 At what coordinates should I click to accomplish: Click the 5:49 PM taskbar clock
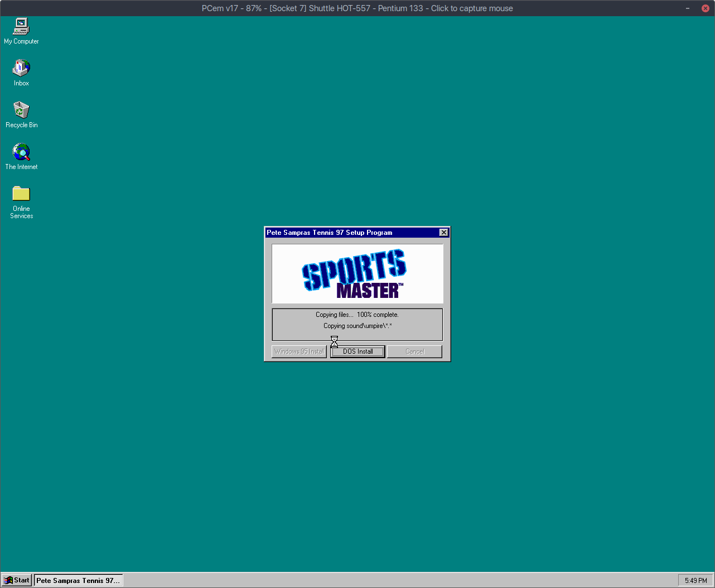(x=695, y=581)
